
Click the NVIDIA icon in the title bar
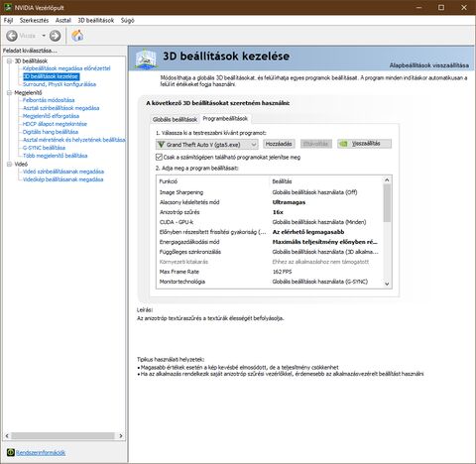coord(8,7)
